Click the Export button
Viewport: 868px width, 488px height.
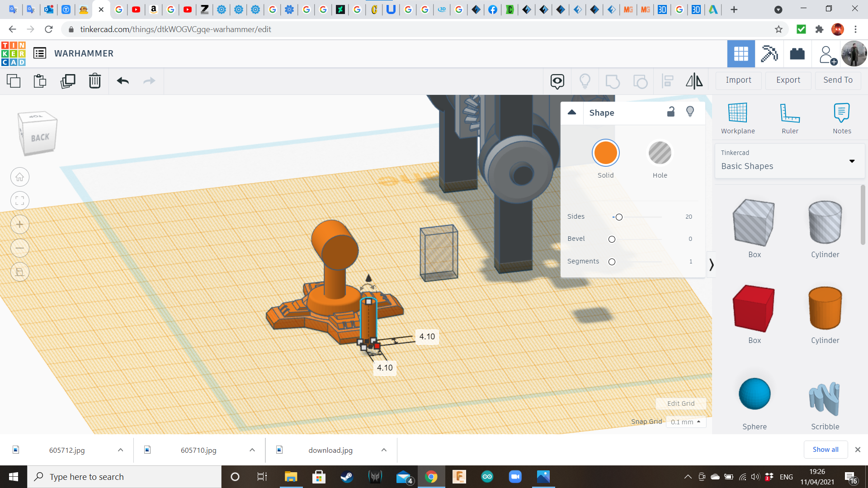pos(788,80)
